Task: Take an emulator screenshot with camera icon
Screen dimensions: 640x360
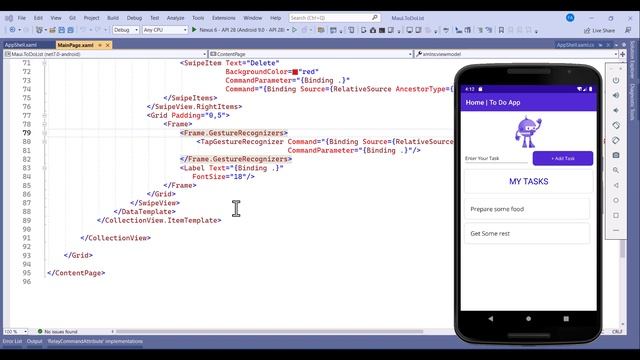Action: [616, 155]
